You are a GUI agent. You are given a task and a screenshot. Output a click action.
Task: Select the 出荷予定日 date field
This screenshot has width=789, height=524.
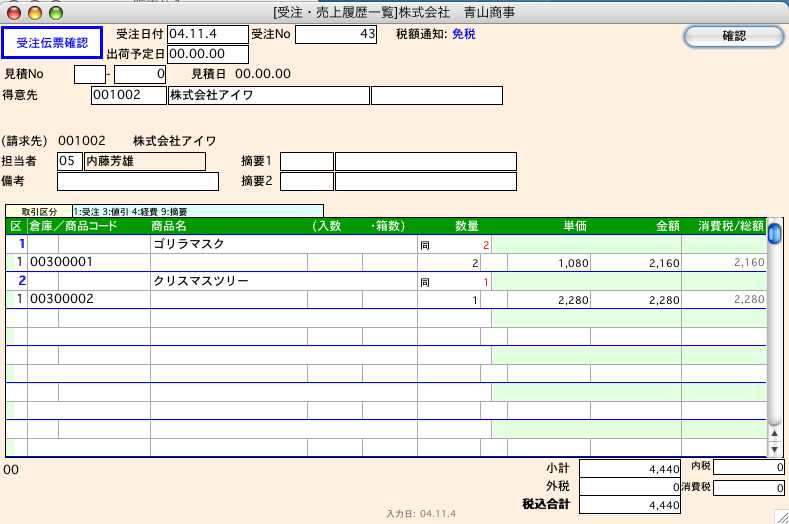click(208, 54)
